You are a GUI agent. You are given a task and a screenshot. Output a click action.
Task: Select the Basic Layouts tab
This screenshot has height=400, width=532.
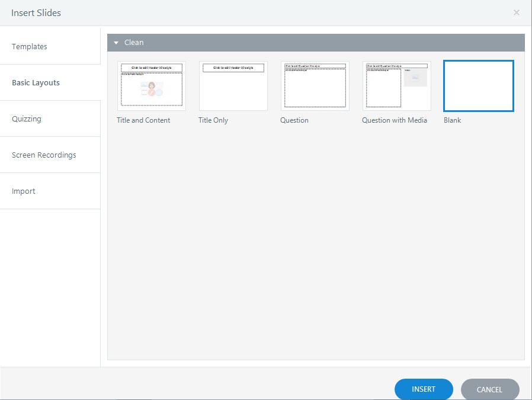[36, 83]
